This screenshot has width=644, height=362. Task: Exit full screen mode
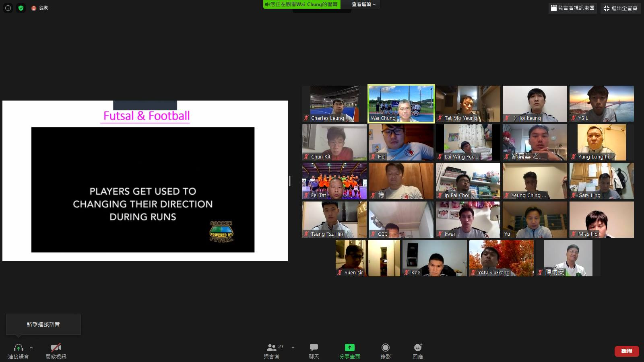pos(620,8)
